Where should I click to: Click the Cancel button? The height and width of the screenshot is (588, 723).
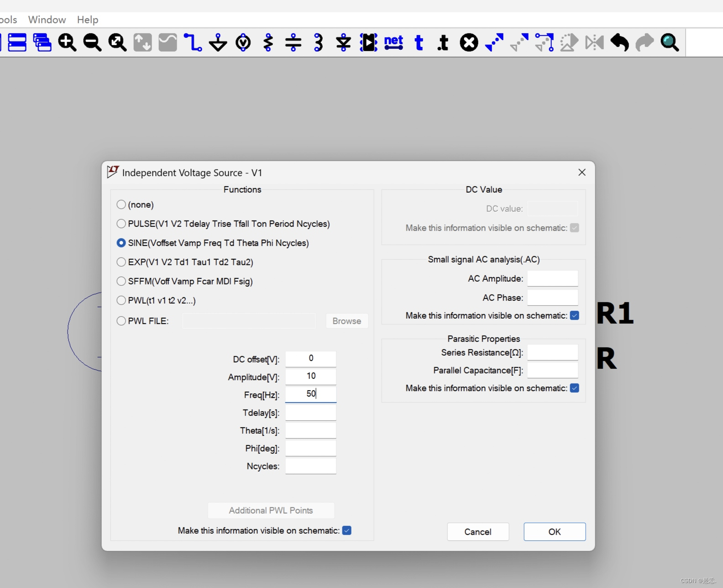tap(478, 532)
